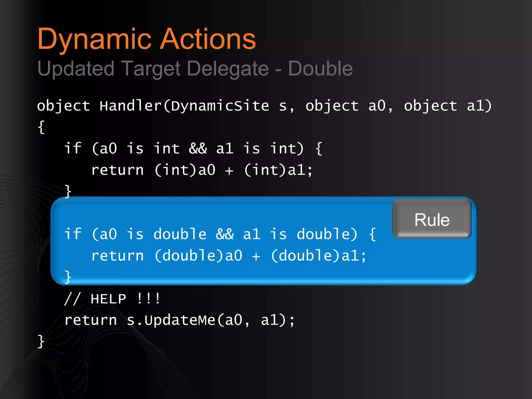532x399 pixels.
Task: Click the 'object Handler(DynamicSite s, ...' signature line
Action: pyautogui.click(x=264, y=106)
